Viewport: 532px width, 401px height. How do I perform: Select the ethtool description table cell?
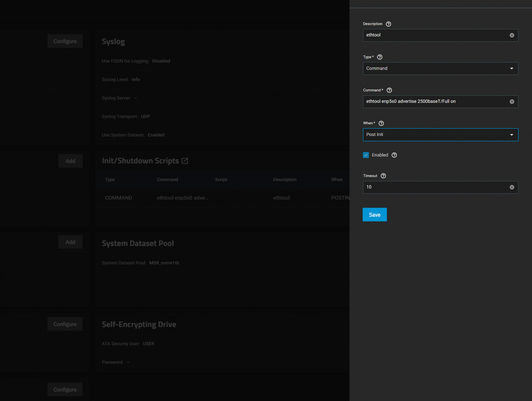pyautogui.click(x=281, y=198)
